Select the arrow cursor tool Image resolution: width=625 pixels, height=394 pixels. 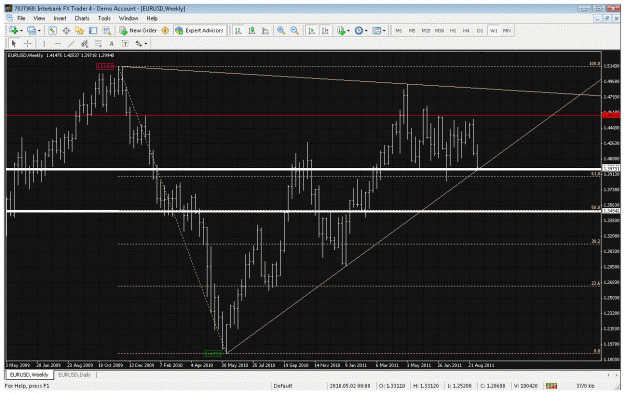[x=14, y=43]
